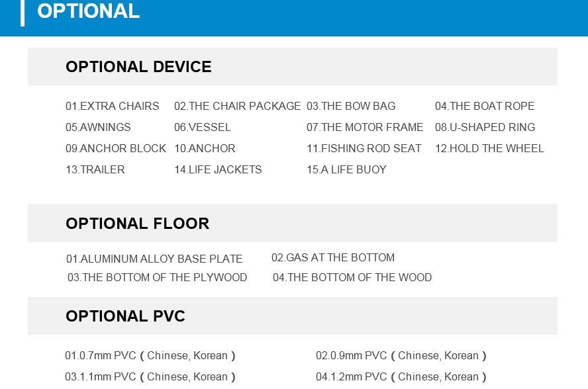This screenshot has width=588, height=389.
Task: Select the OPTIONAL DEVICE section heading
Action: click(x=138, y=67)
